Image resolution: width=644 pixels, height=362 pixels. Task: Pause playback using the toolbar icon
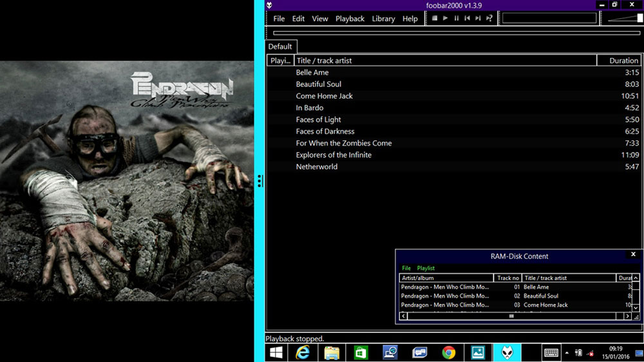[457, 19]
